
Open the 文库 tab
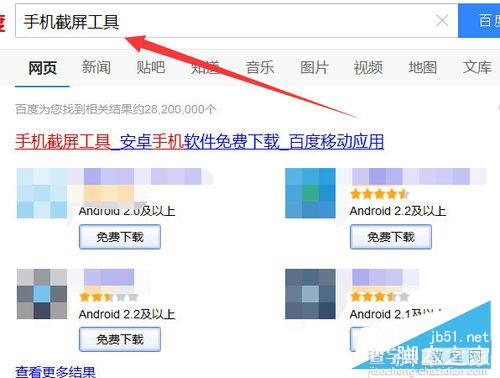click(x=477, y=68)
